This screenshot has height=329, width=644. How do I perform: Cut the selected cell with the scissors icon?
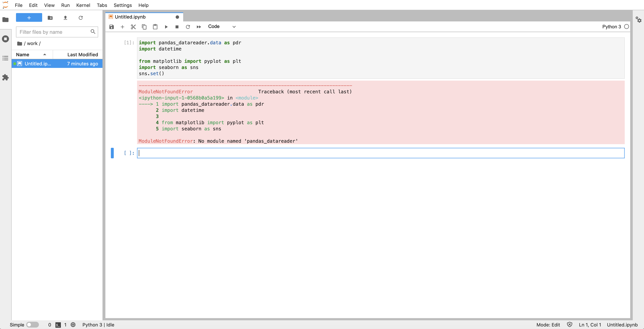pyautogui.click(x=133, y=27)
